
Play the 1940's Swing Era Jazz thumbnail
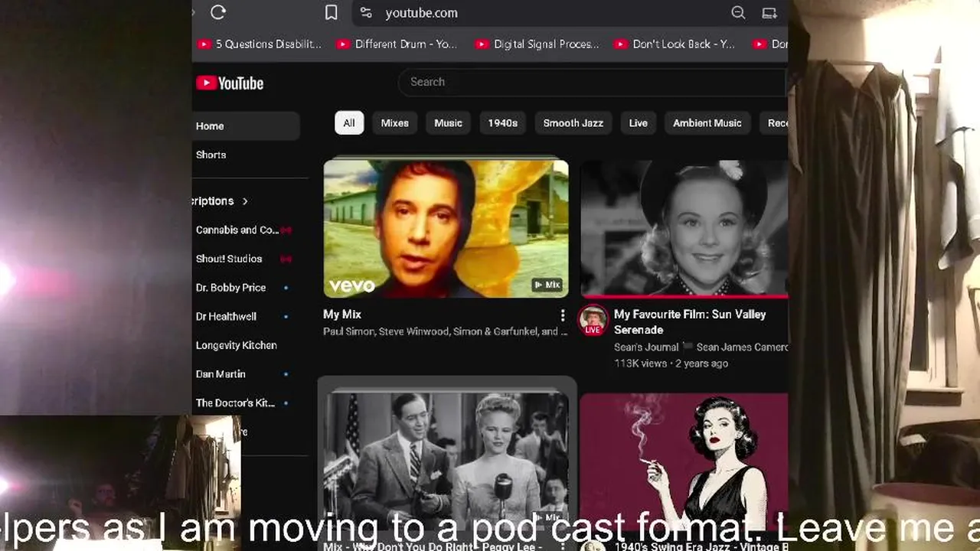[684, 461]
